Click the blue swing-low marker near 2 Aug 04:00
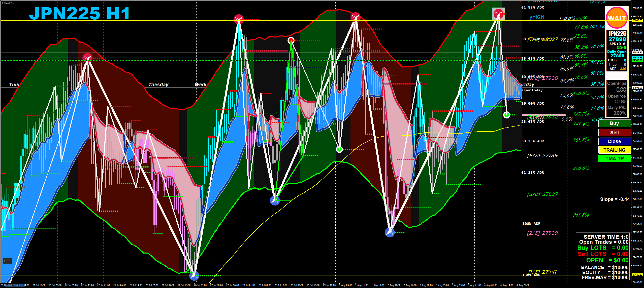The width and height of the screenshot is (644, 288). coord(390,232)
